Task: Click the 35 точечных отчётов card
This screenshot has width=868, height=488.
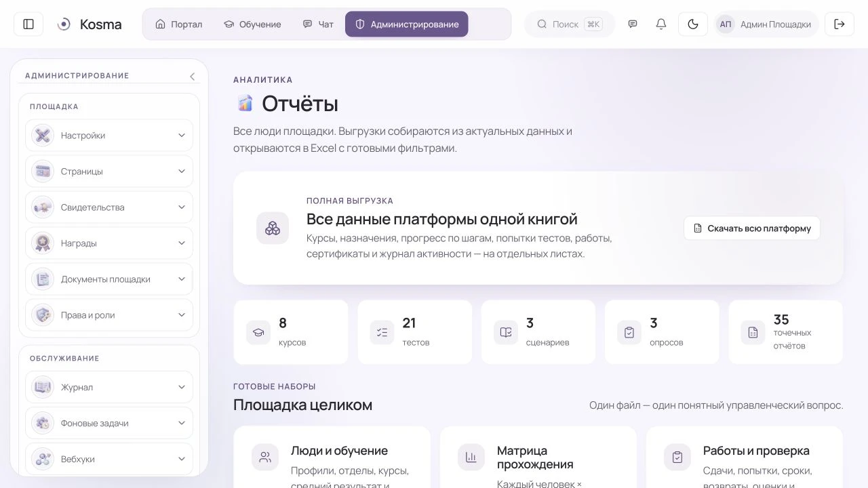Action: [x=786, y=332]
